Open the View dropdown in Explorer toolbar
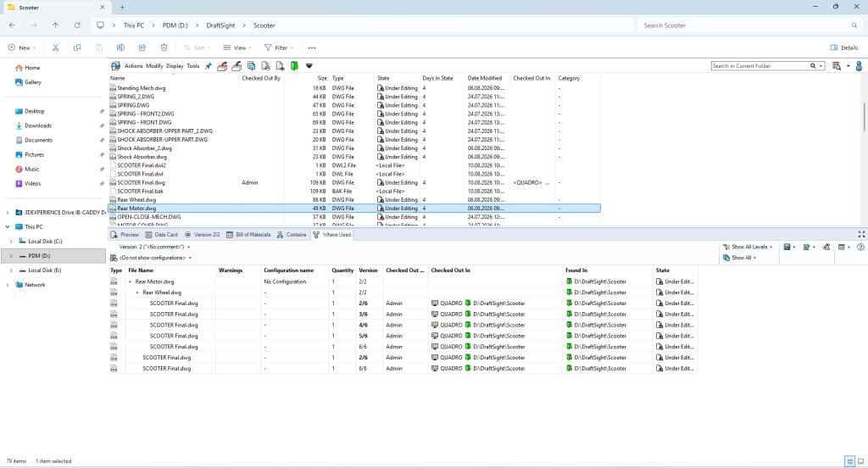This screenshot has height=468, width=868. coord(237,47)
